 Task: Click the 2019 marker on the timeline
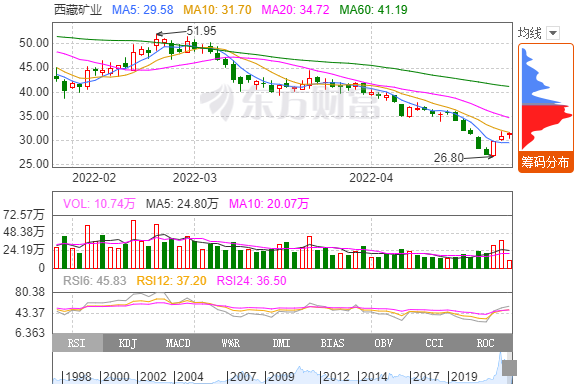click(464, 377)
